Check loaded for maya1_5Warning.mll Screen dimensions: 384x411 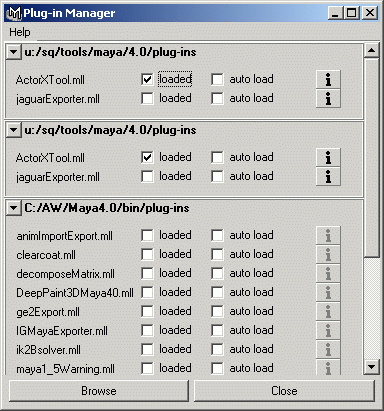(147, 368)
